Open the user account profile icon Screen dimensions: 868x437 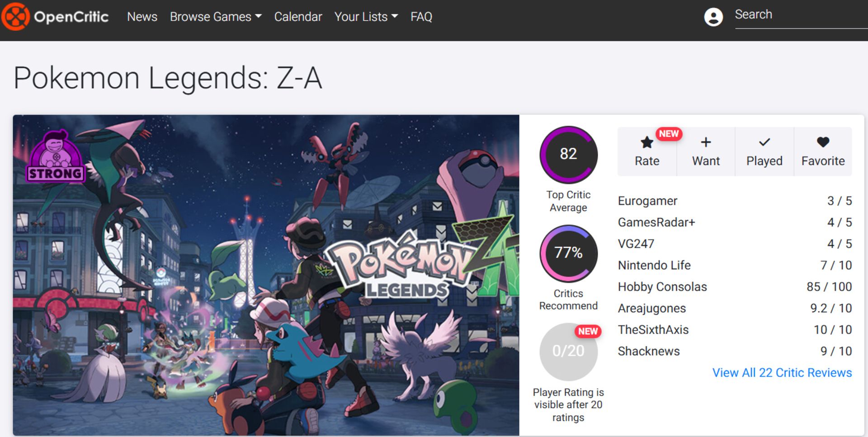713,17
